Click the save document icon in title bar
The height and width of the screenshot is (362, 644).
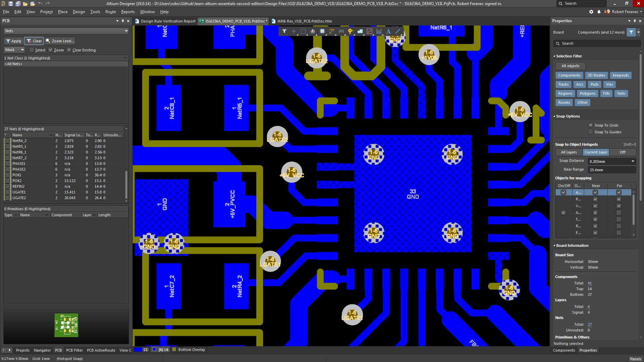point(11,4)
